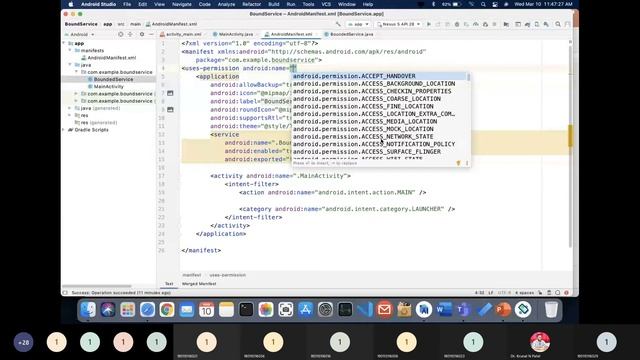Click the Make Project hammer icon

coord(338,24)
